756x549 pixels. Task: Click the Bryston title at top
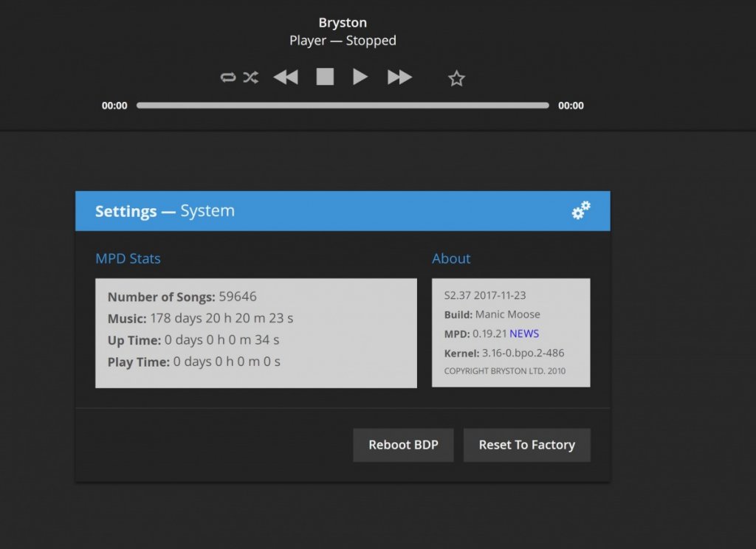coord(343,23)
